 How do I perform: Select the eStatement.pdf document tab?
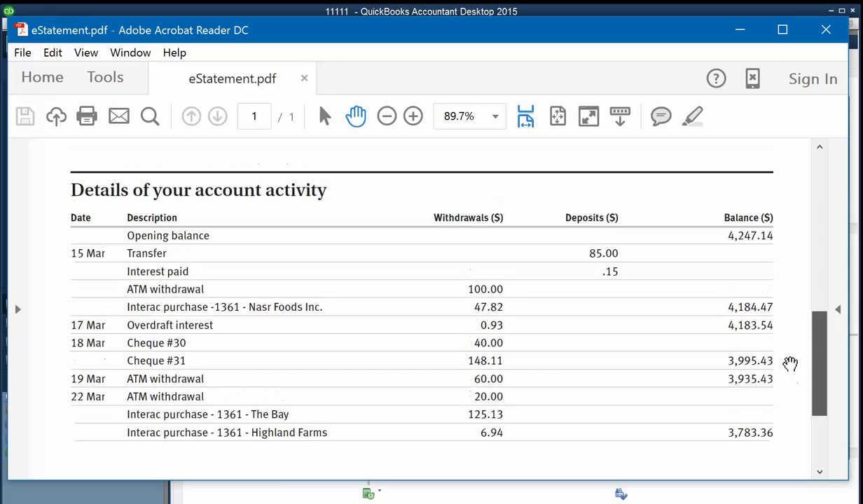[233, 78]
